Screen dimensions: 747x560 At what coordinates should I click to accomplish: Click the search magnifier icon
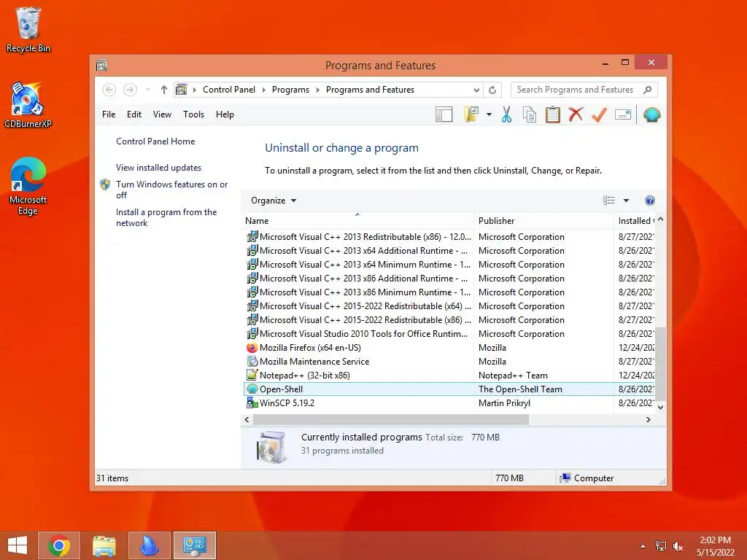pyautogui.click(x=648, y=90)
